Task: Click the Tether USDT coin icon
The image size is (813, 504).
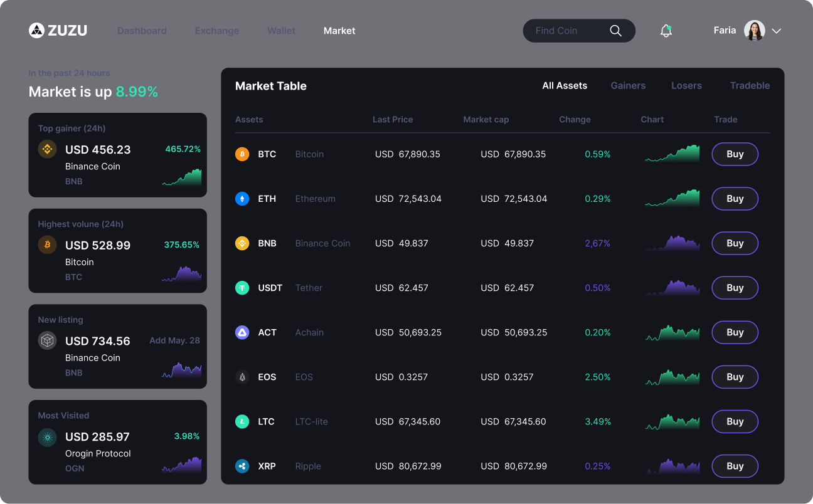Action: pos(242,288)
